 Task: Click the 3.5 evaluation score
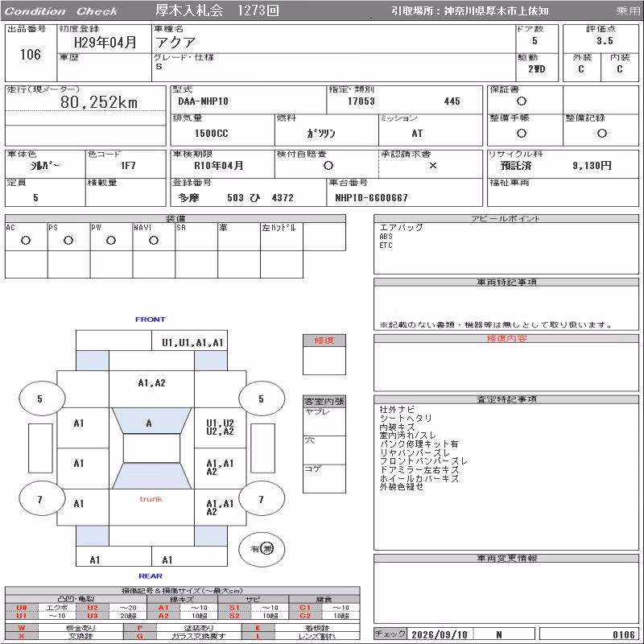tap(605, 41)
